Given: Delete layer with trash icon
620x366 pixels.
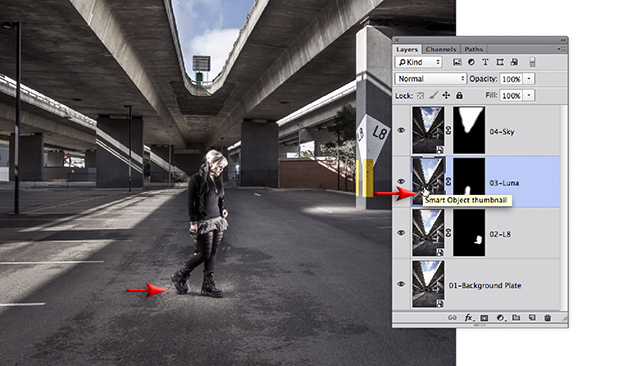Looking at the screenshot, I should point(548,318).
